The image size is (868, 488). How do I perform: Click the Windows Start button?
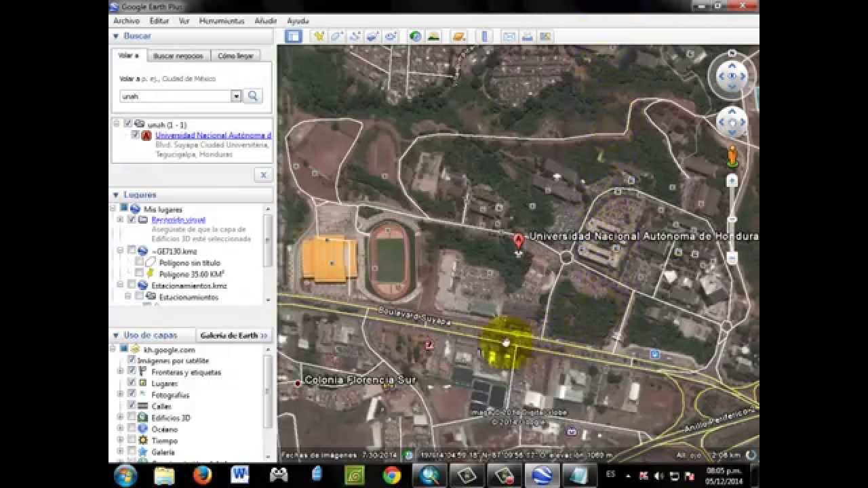pos(126,475)
